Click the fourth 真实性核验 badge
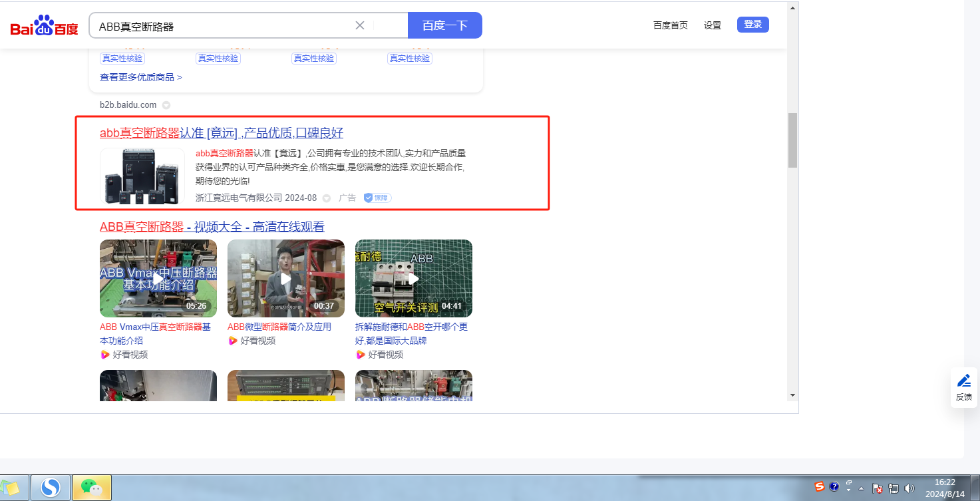This screenshot has width=980, height=501. click(x=410, y=59)
